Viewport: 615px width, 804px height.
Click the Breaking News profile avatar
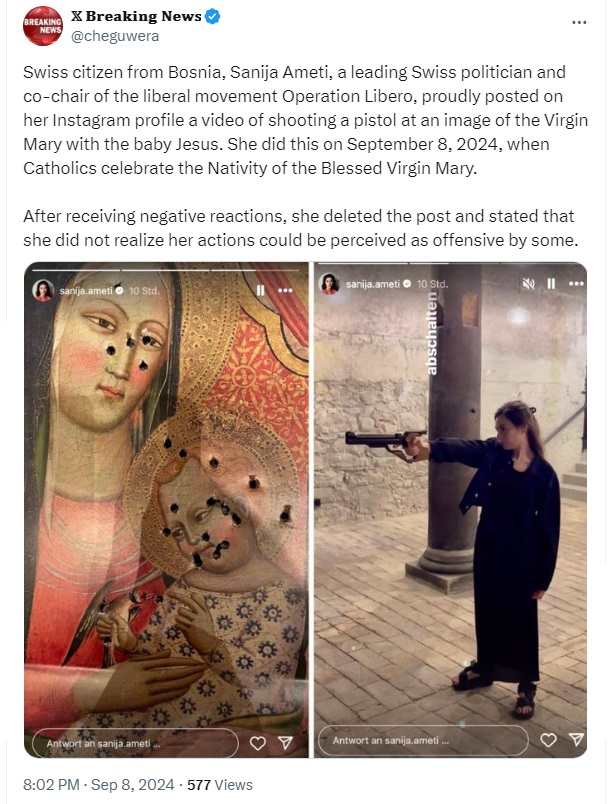click(x=42, y=26)
